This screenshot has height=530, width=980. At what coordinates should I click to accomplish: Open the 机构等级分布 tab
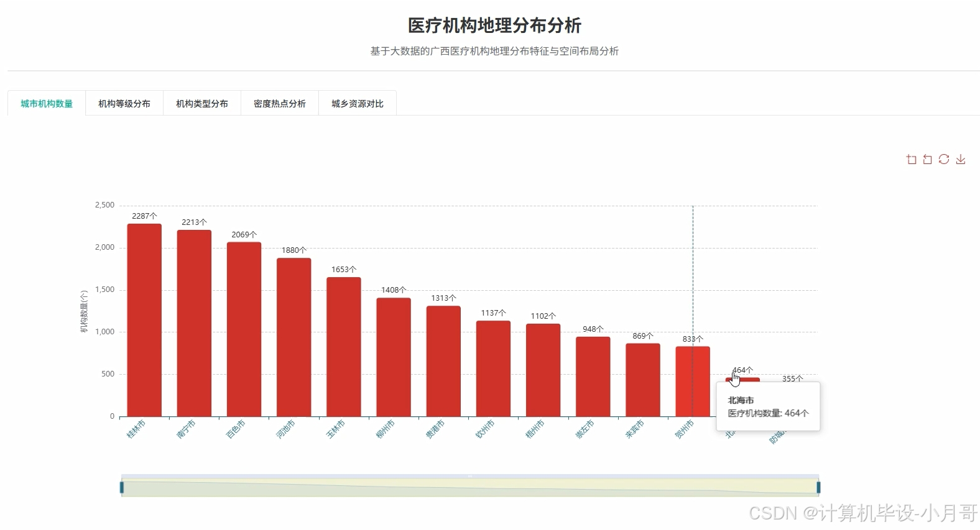pos(124,104)
